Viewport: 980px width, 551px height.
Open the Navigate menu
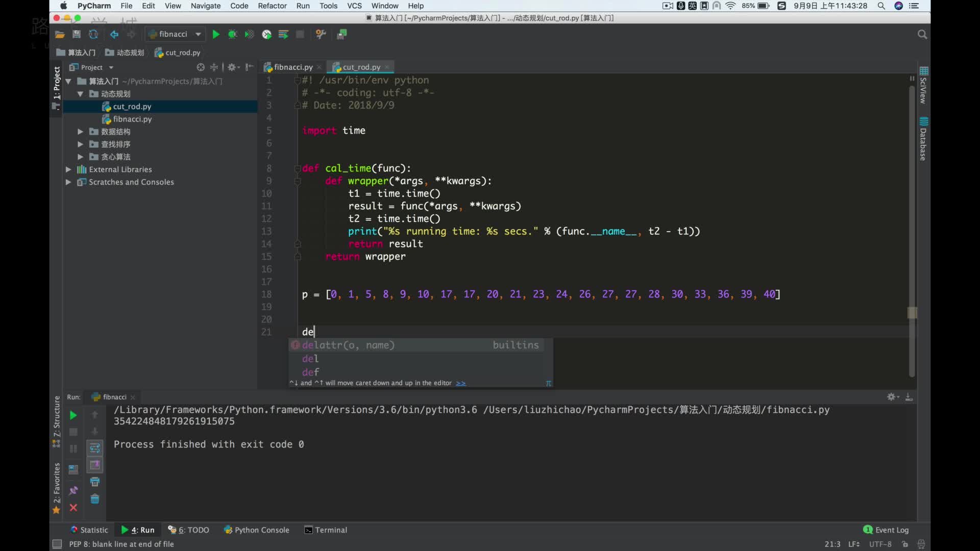[x=206, y=6]
